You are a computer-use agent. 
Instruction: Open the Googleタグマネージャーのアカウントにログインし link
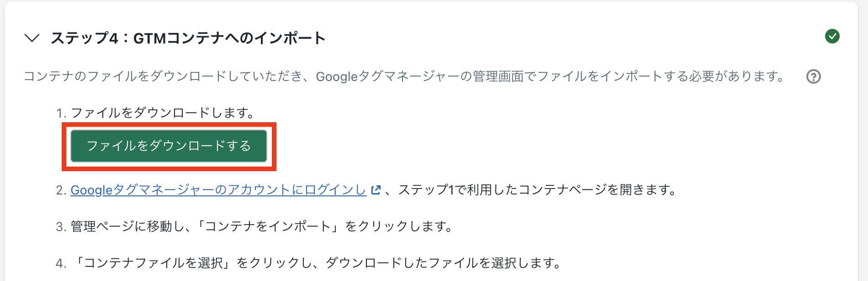point(218,190)
